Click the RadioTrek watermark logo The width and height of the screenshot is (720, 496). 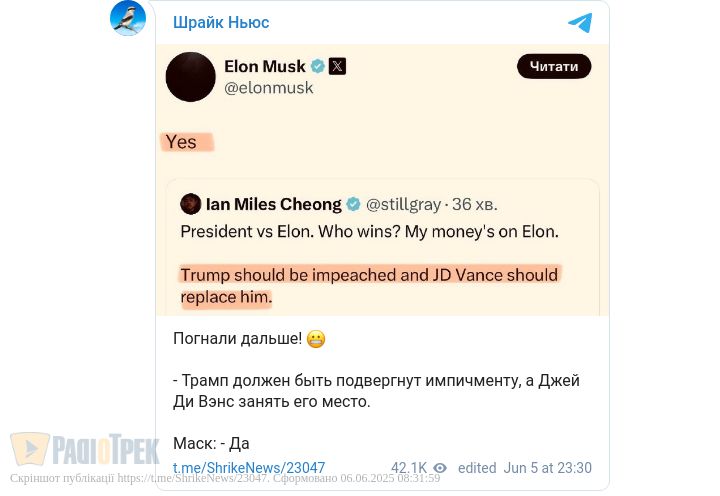coord(85,450)
